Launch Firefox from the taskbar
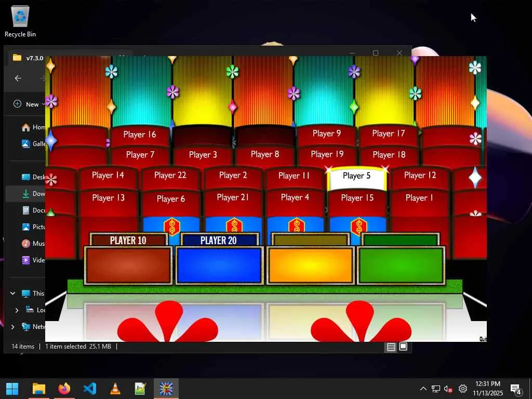 pyautogui.click(x=64, y=389)
